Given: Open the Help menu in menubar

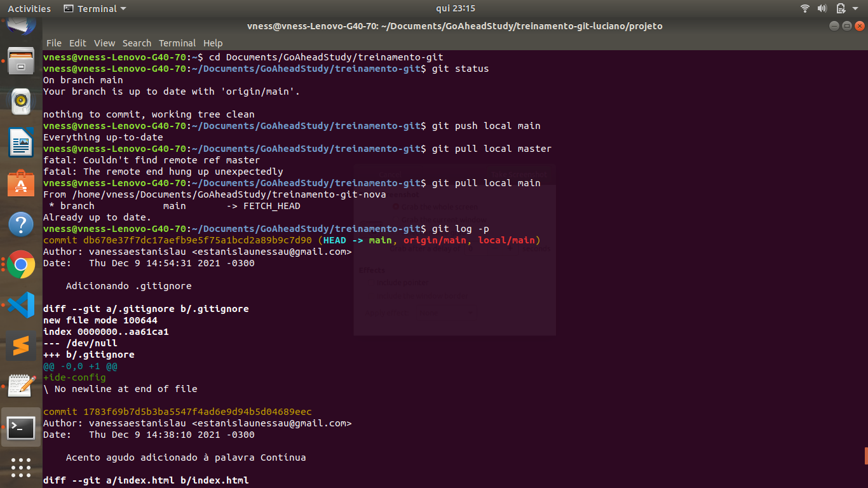Looking at the screenshot, I should pos(213,43).
